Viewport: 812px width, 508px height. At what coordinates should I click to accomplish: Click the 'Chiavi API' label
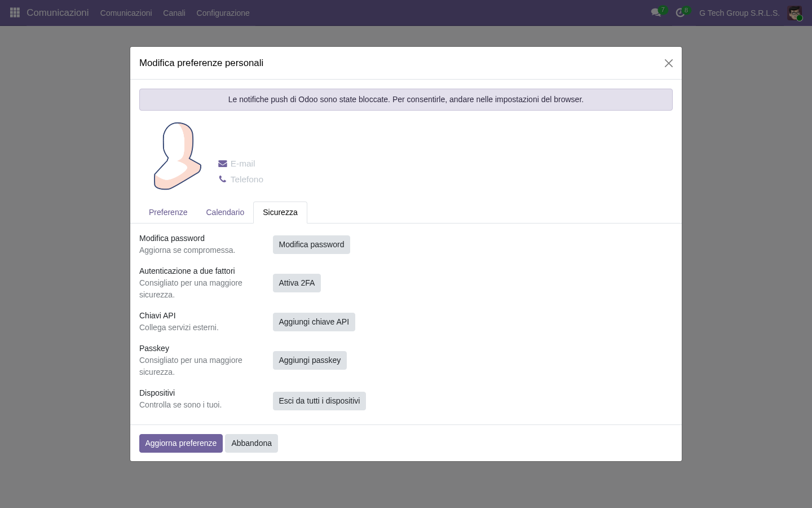click(x=157, y=316)
